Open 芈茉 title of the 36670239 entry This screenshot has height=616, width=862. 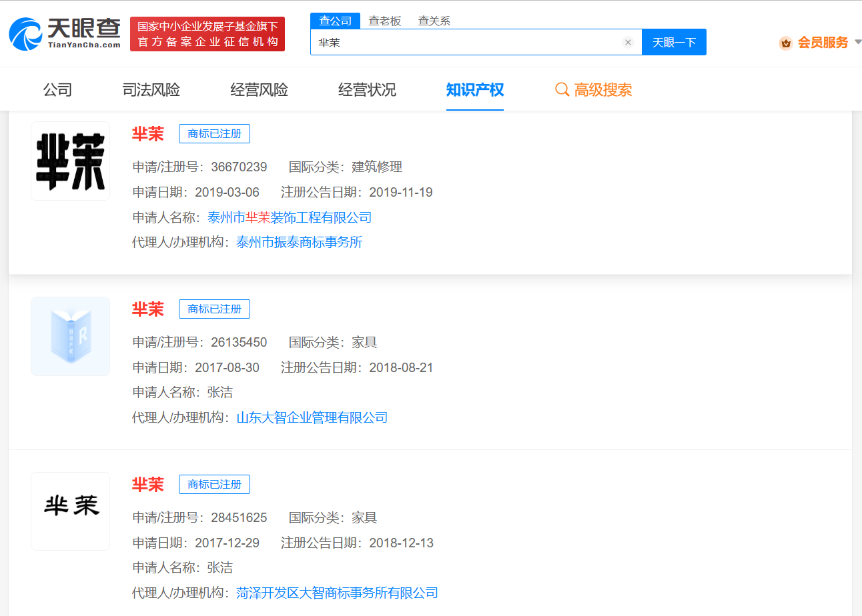click(148, 134)
